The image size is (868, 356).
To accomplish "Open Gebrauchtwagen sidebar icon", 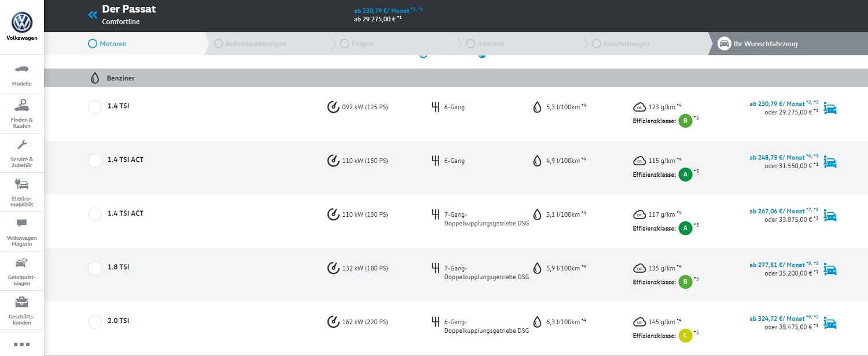I will click(x=22, y=263).
